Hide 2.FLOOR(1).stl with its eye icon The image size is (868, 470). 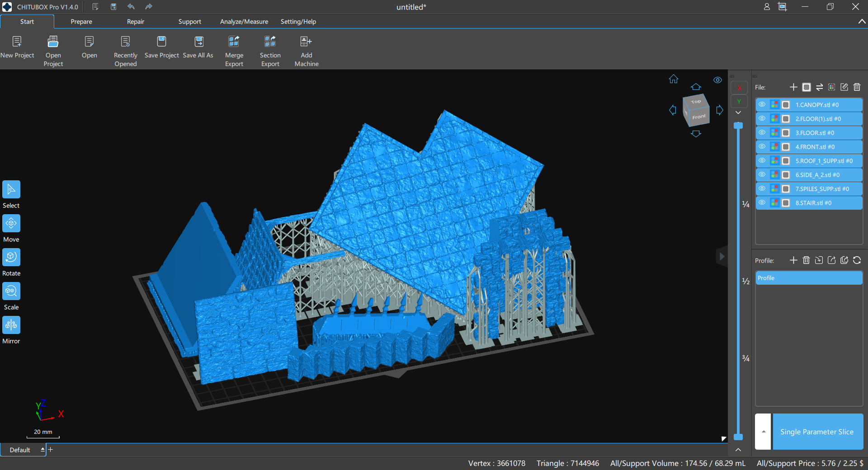pos(762,119)
